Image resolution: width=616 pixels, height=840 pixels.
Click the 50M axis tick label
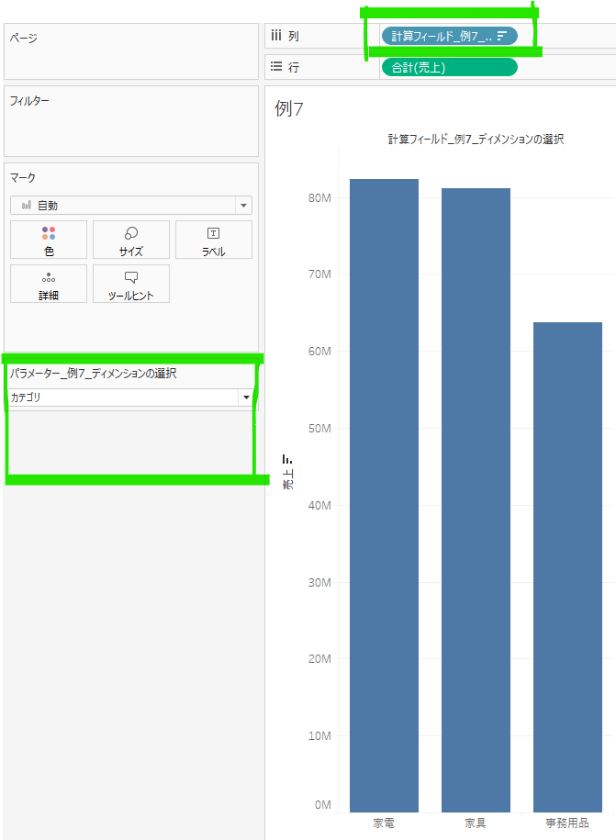319,428
